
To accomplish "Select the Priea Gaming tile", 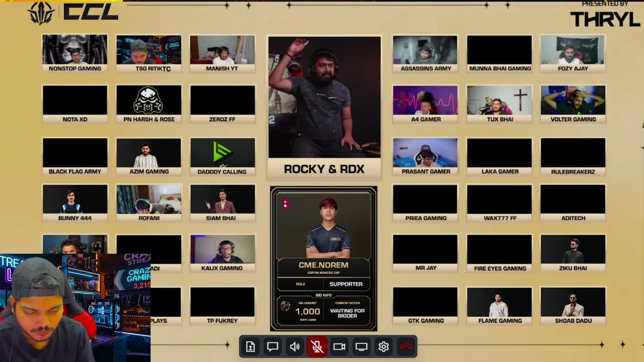I will coord(426,203).
